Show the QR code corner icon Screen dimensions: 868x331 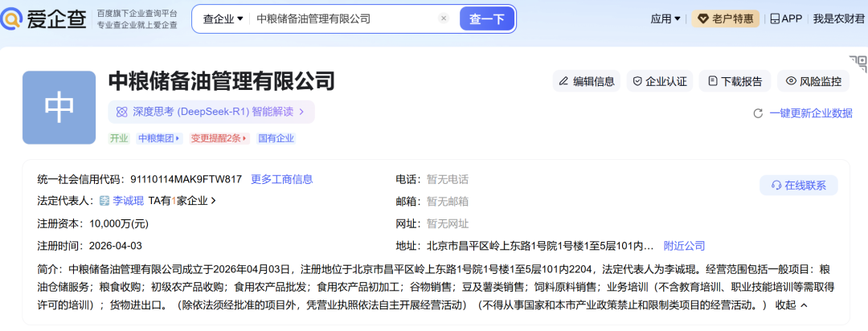pos(858,63)
